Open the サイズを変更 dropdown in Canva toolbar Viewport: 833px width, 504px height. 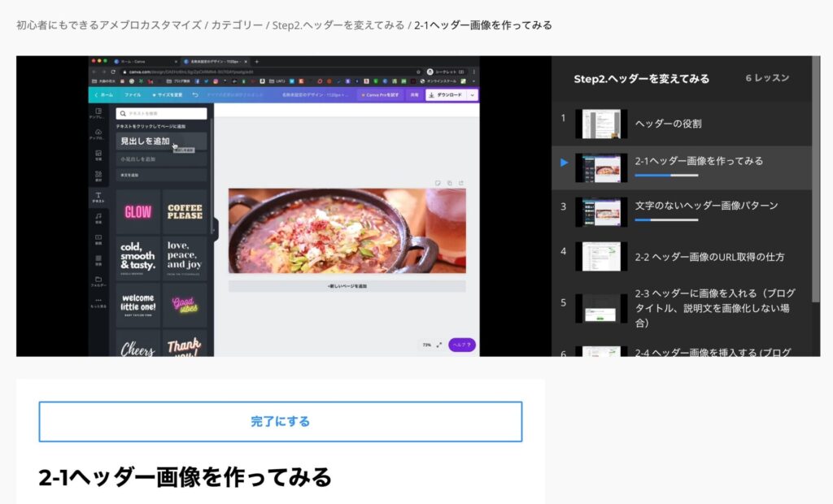[168, 95]
